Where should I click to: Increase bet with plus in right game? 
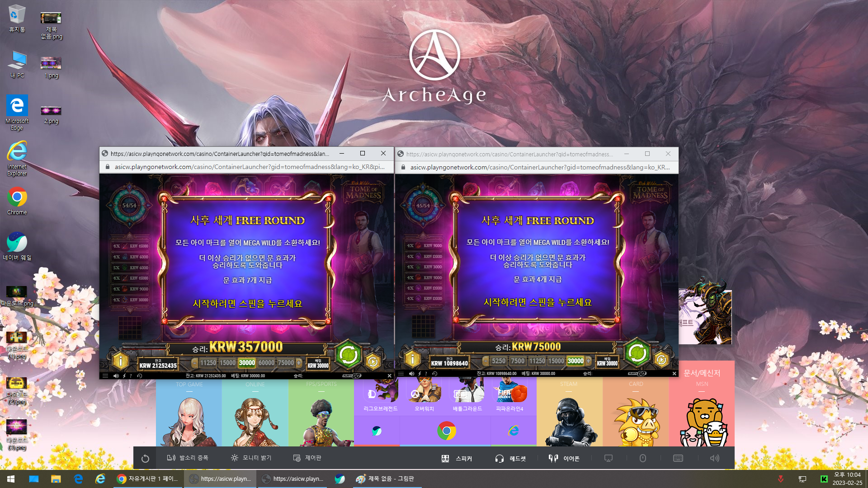(x=588, y=361)
